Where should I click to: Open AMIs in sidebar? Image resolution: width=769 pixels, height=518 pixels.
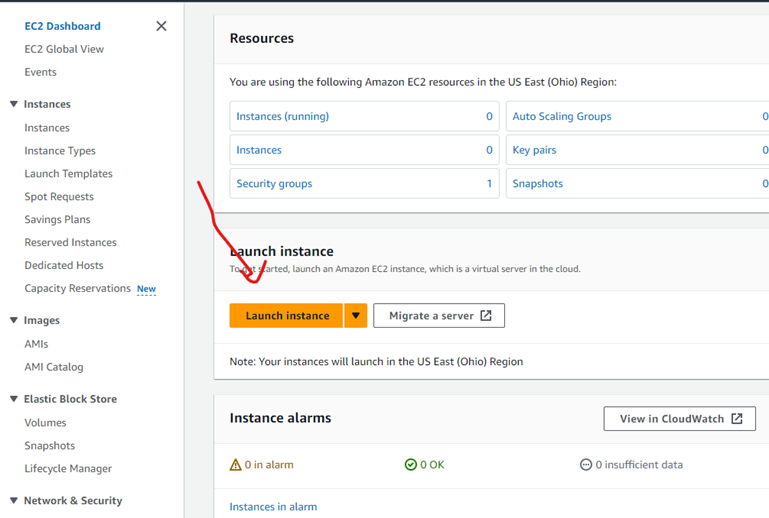click(x=36, y=344)
